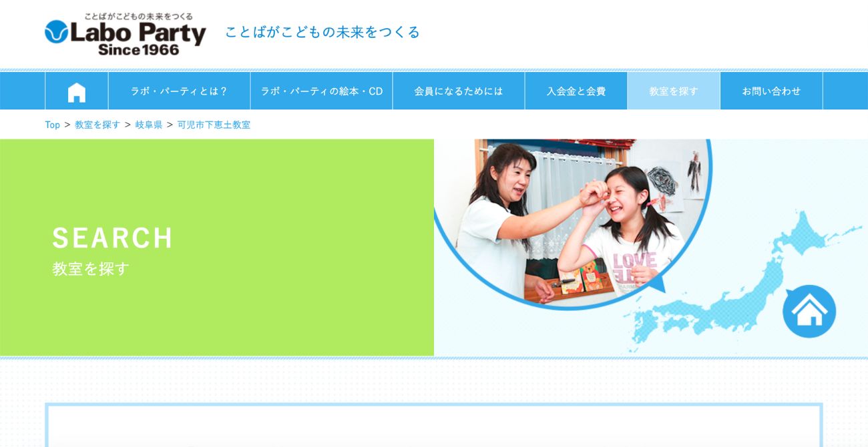This screenshot has width=868, height=447.
Task: Click the home icon in the navigation bar
Action: [x=76, y=91]
